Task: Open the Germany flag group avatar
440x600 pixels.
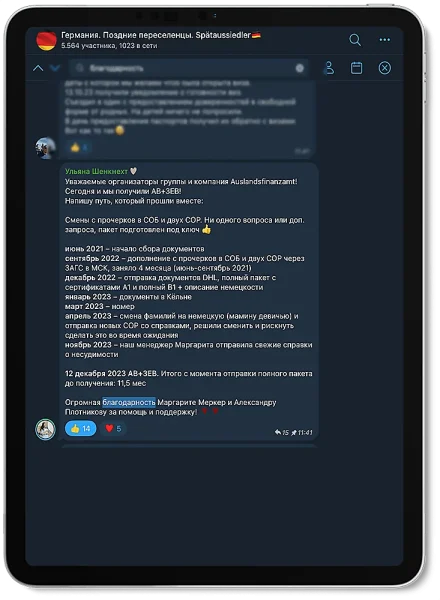Action: (46, 41)
